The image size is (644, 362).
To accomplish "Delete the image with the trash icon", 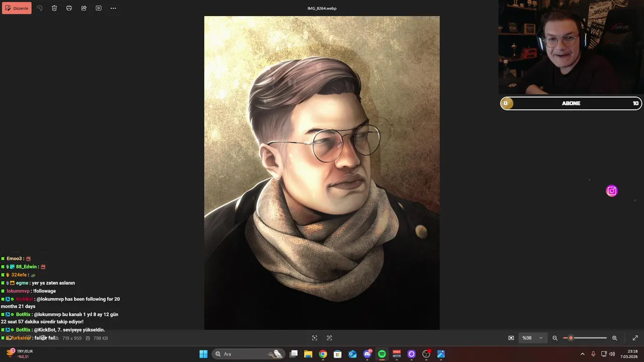I will (x=54, y=8).
